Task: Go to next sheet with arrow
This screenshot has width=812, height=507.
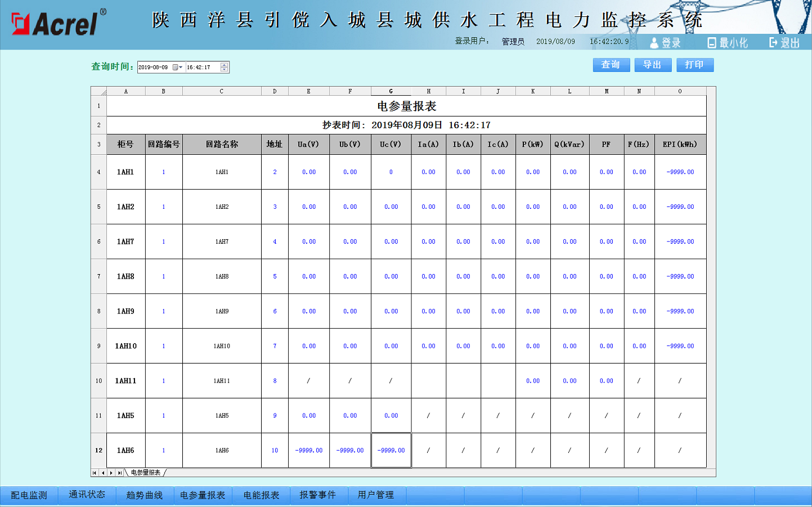Action: pyautogui.click(x=111, y=473)
